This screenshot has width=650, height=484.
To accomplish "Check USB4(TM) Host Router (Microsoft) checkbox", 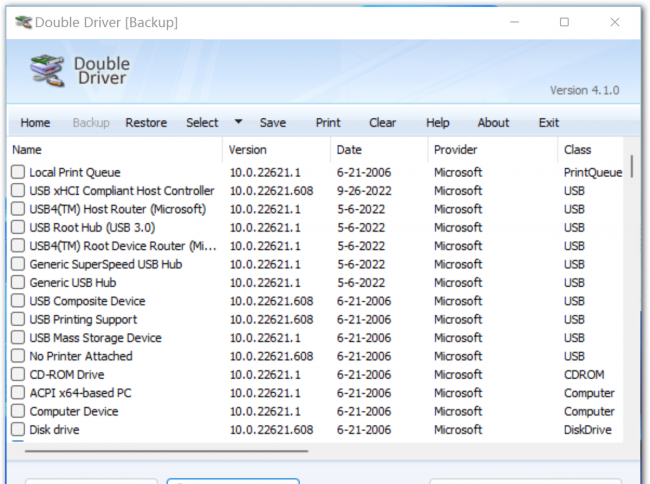I will 18,209.
